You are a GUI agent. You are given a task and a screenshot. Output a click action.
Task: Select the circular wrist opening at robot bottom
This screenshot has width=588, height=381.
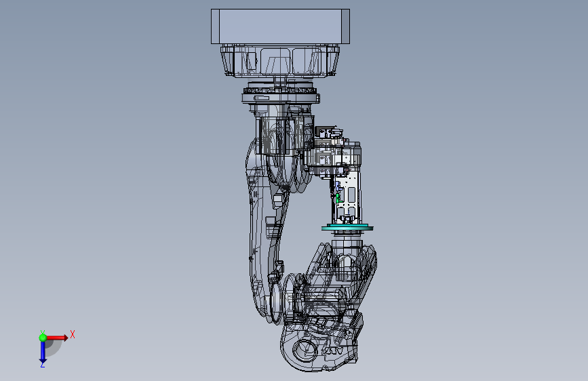pos(305,350)
